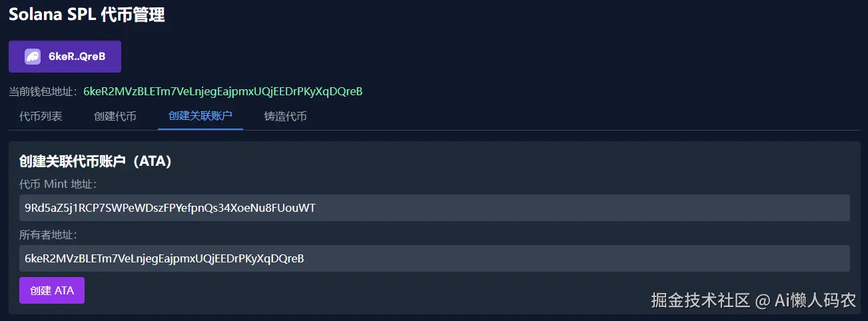868x321 pixels.
Task: Click the Ai懒人码农 author name
Action: click(x=815, y=300)
